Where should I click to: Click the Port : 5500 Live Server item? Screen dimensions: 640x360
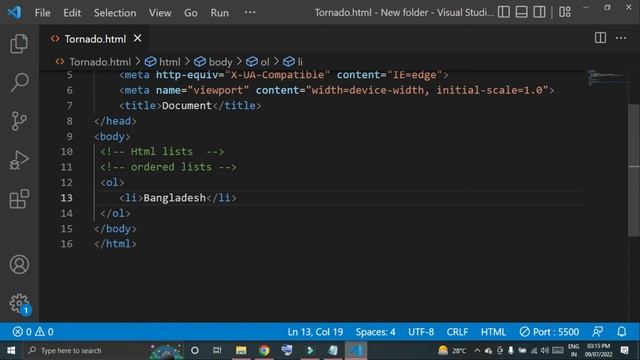tap(549, 332)
